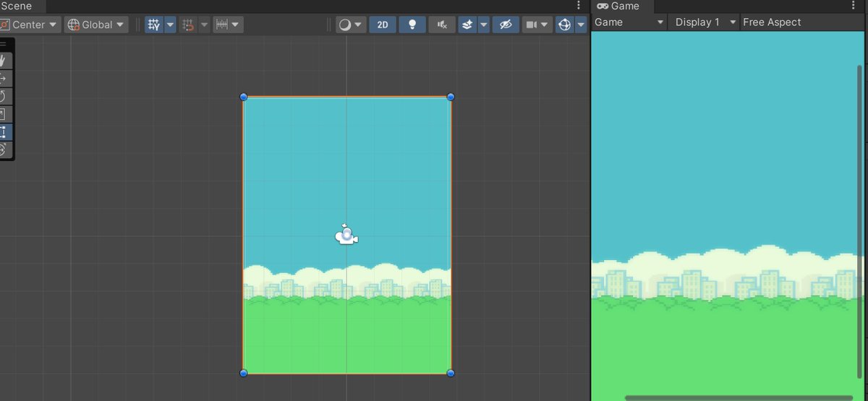Select the Hand view tool
The width and height of the screenshot is (868, 401).
tap(4, 61)
